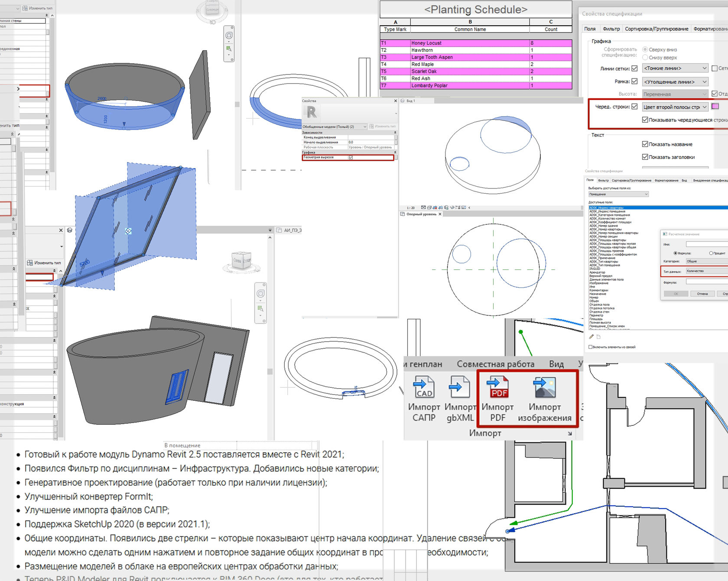Click the greyed Изменить тип button in Свойства
The image size is (728, 581).
382,127
